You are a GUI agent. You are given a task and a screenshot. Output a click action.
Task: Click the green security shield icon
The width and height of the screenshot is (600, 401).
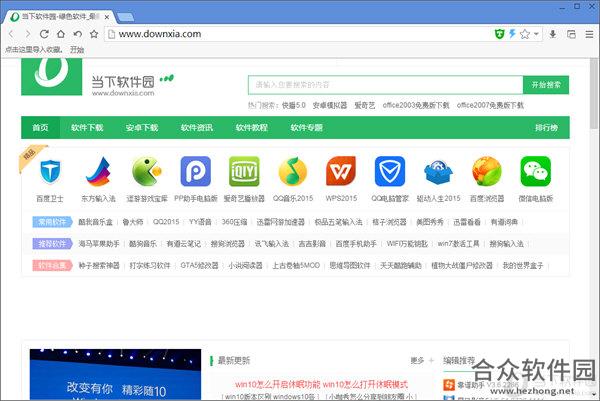(499, 34)
